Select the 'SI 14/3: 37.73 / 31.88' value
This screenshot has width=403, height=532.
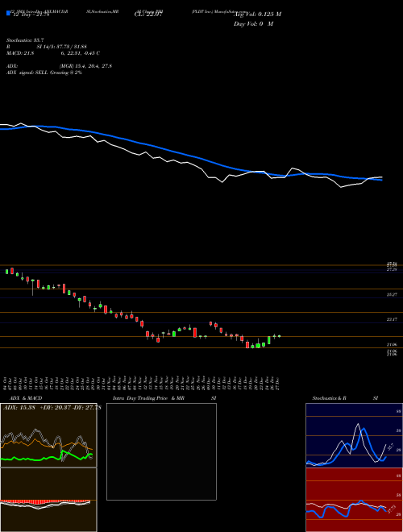(62, 47)
